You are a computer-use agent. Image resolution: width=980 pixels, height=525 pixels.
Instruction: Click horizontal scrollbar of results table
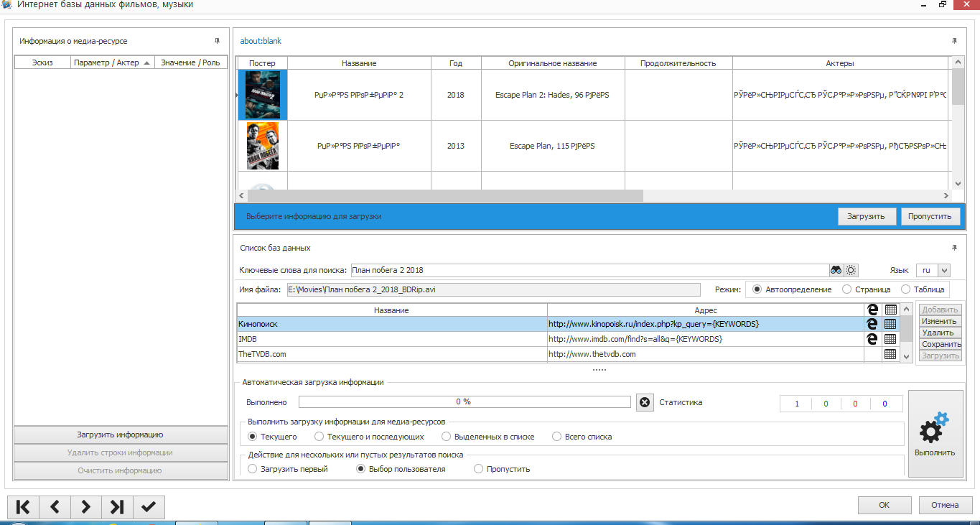(444, 195)
